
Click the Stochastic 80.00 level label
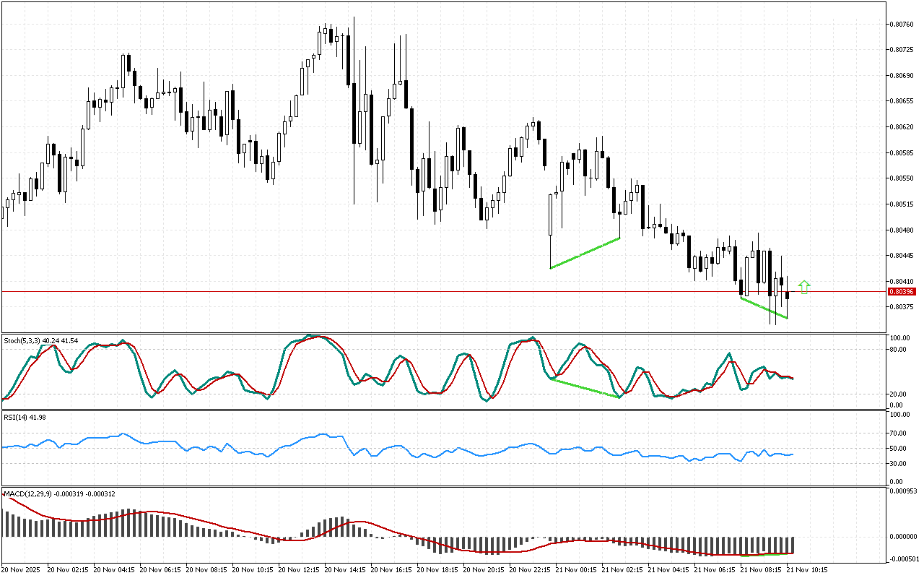tap(899, 350)
